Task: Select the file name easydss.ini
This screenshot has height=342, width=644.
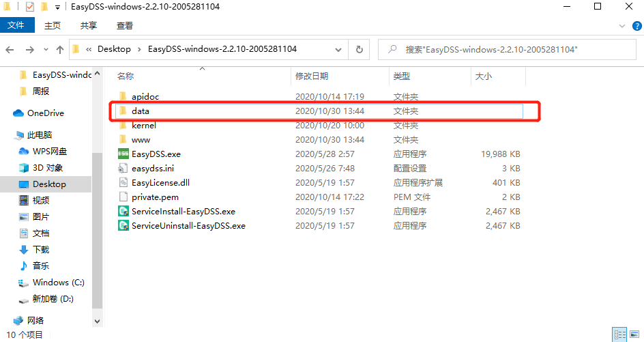Action: click(153, 169)
